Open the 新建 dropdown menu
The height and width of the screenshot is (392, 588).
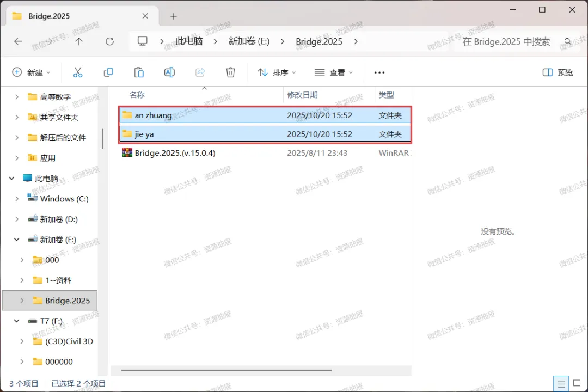[x=32, y=72]
